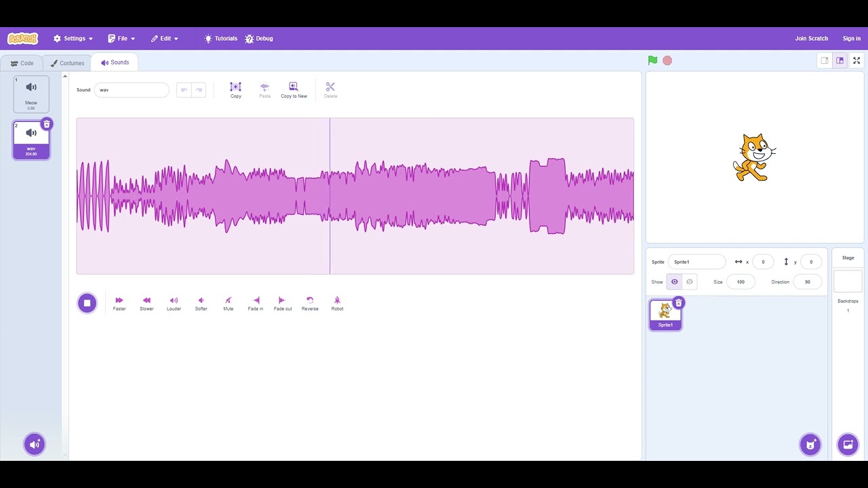Click the Paste tool

[264, 89]
